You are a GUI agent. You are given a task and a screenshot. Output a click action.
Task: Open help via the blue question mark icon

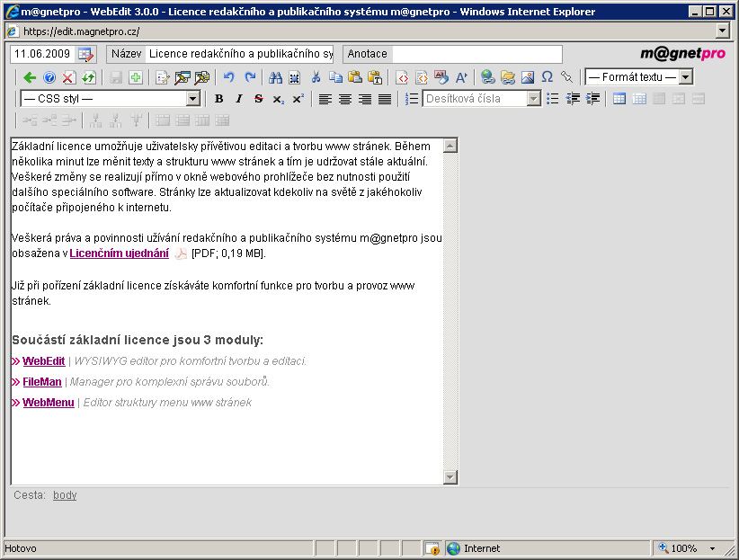pyautogui.click(x=49, y=77)
